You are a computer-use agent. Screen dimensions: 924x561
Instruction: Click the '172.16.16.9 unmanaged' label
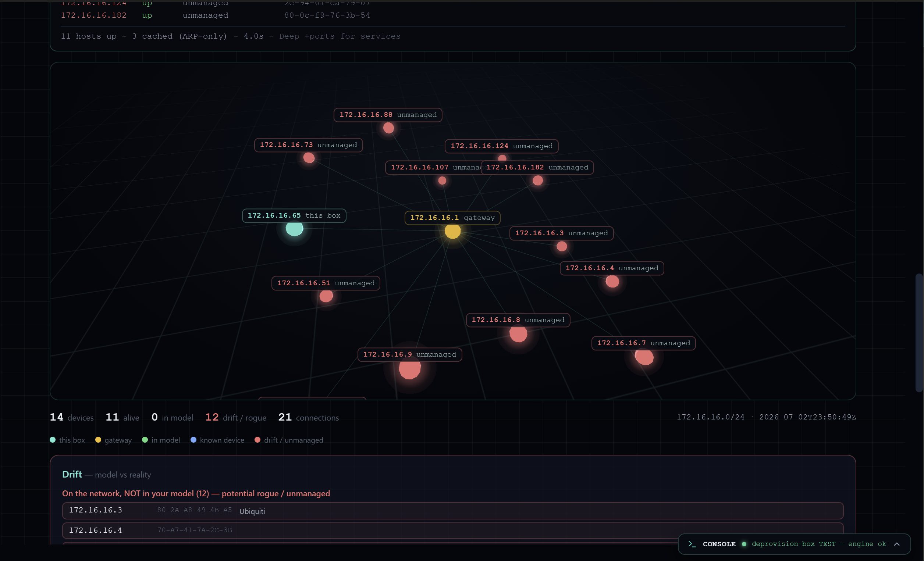[x=409, y=354]
